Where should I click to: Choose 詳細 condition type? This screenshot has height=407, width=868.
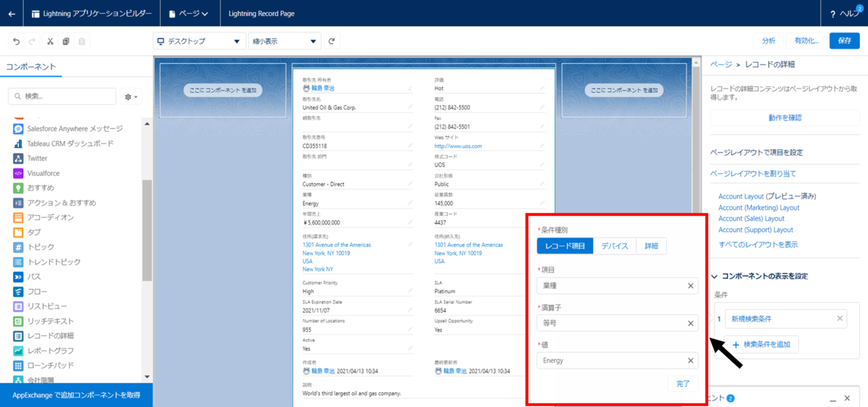click(x=651, y=246)
